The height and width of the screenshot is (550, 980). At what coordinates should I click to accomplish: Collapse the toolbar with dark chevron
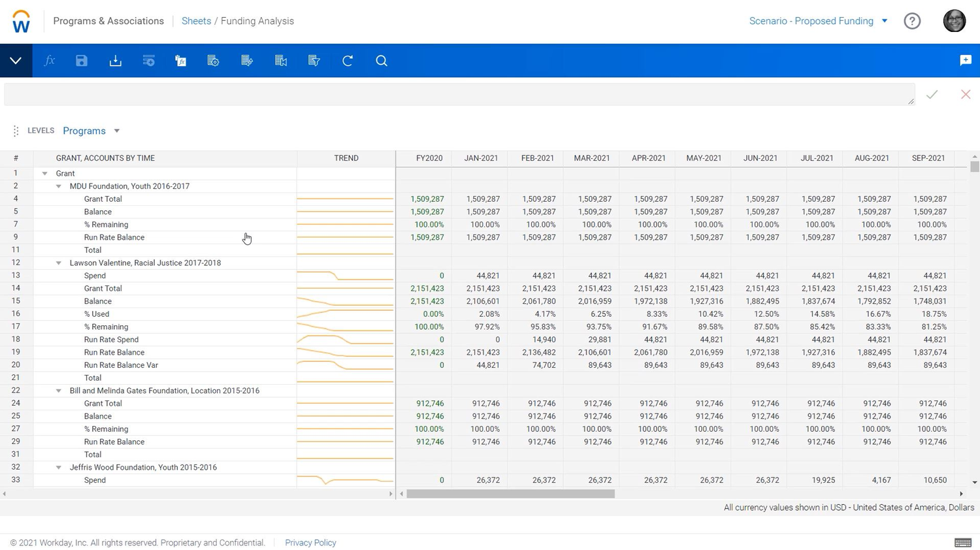(16, 60)
